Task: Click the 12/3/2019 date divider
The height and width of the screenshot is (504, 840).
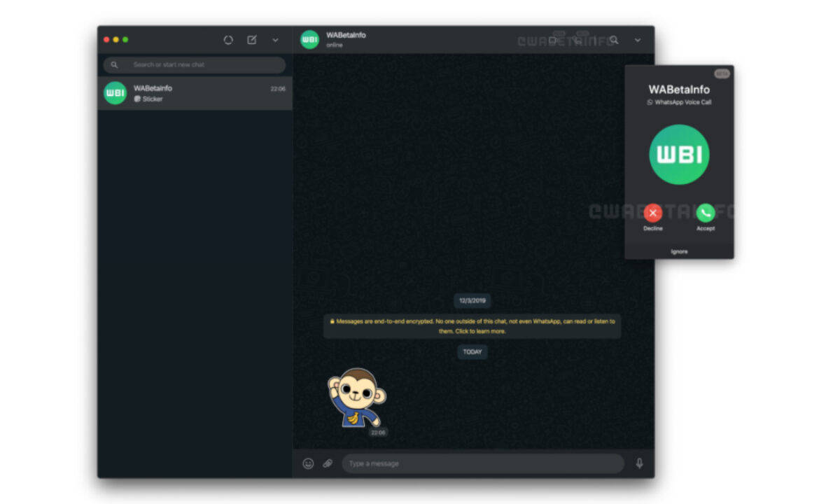Action: pos(472,300)
